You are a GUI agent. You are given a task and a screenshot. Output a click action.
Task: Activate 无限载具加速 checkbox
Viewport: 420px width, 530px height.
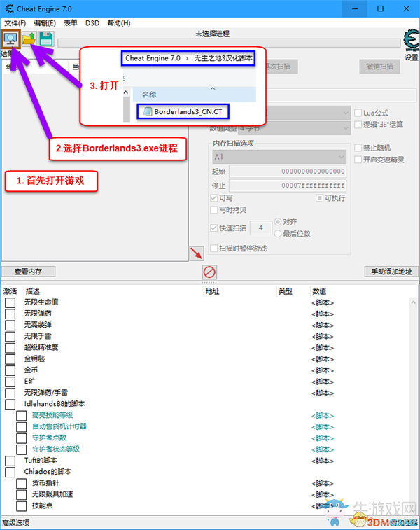coord(22,495)
